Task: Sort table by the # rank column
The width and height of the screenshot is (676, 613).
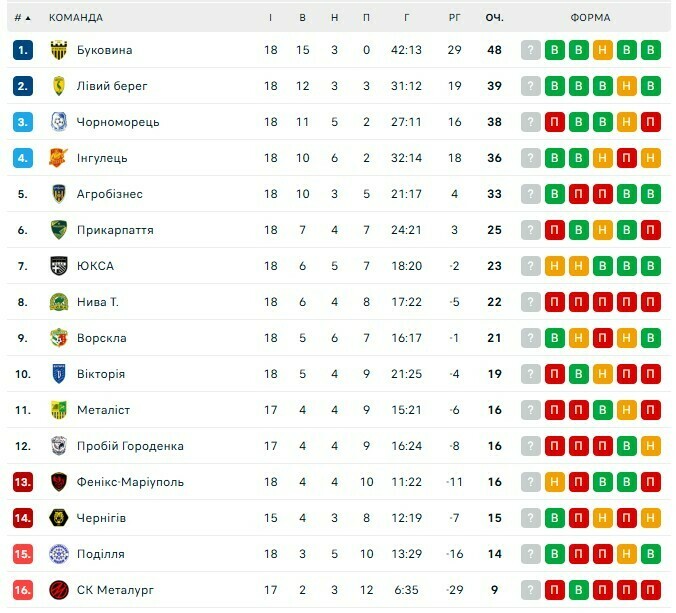Action: click(22, 18)
